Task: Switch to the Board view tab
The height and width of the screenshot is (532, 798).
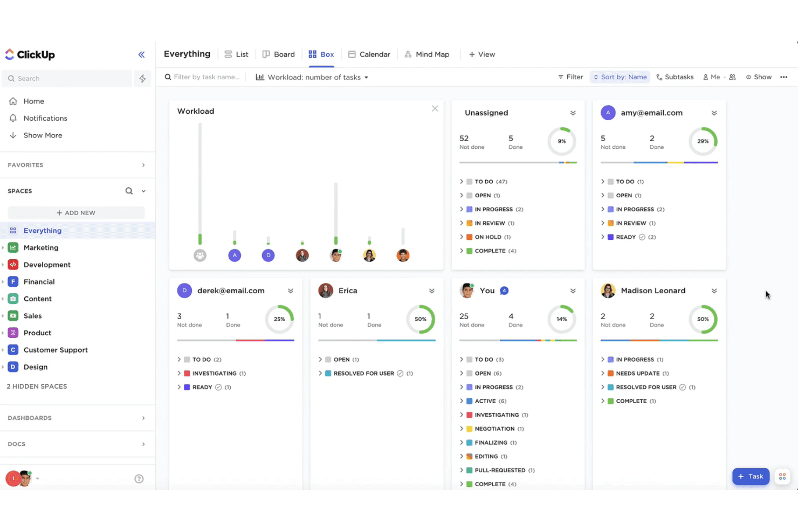Action: pos(279,54)
